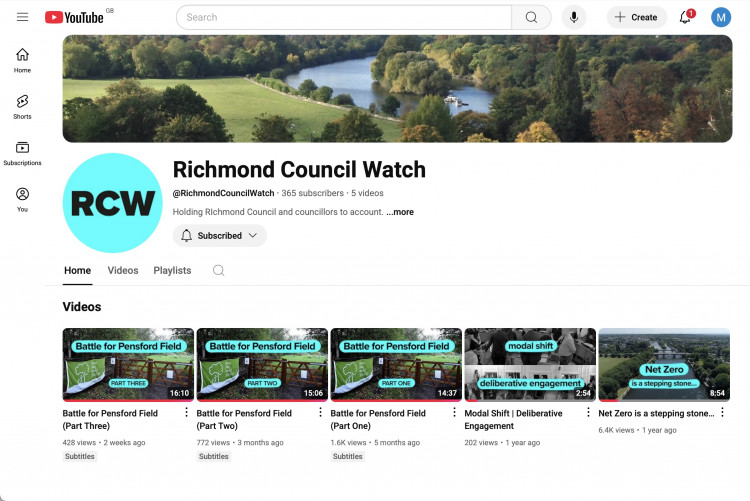The height and width of the screenshot is (501, 750).
Task: Click the search magnifier button
Action: (531, 17)
